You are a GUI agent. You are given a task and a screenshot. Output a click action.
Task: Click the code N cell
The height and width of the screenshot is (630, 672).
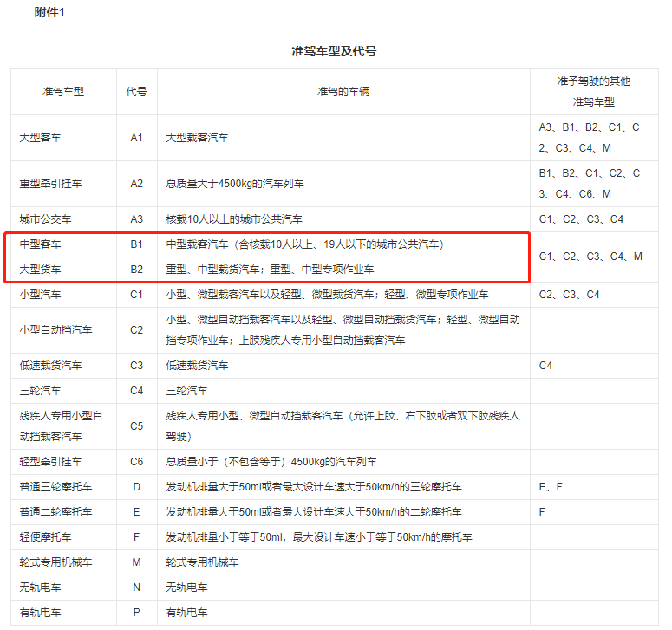tap(136, 588)
